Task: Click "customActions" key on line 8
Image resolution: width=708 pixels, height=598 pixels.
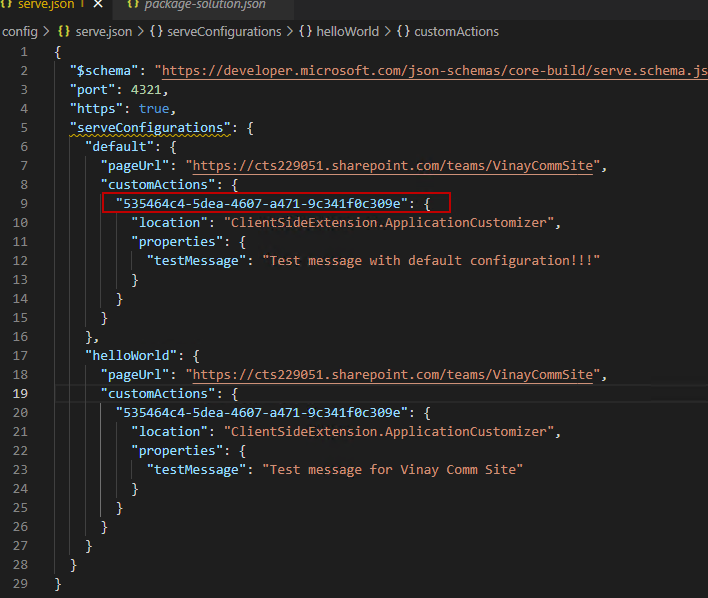Action: [158, 185]
